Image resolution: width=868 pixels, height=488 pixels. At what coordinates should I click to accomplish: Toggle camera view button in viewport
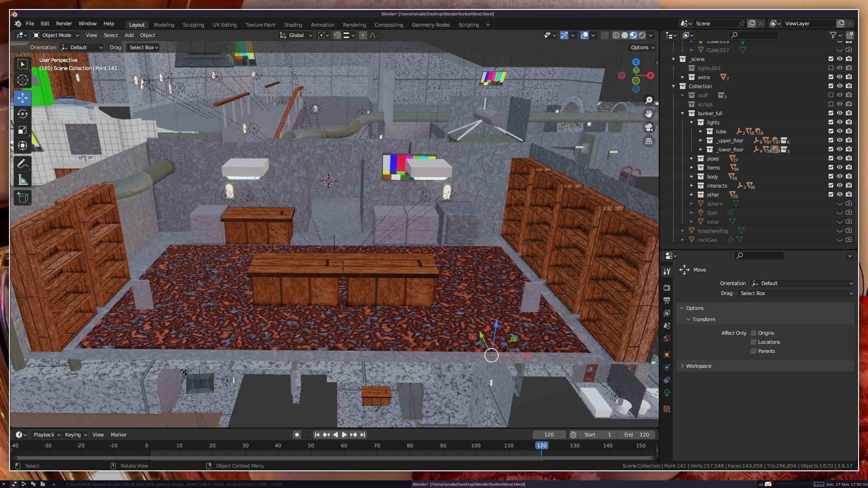pos(649,127)
